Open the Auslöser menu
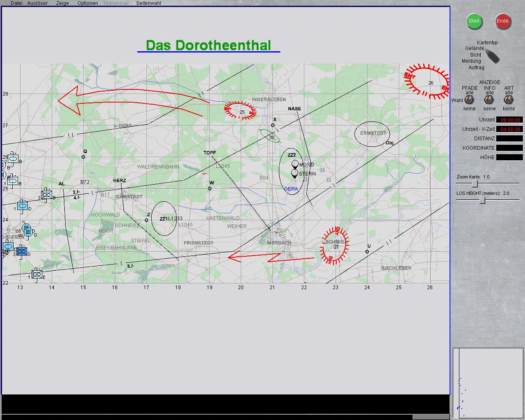 pos(37,3)
